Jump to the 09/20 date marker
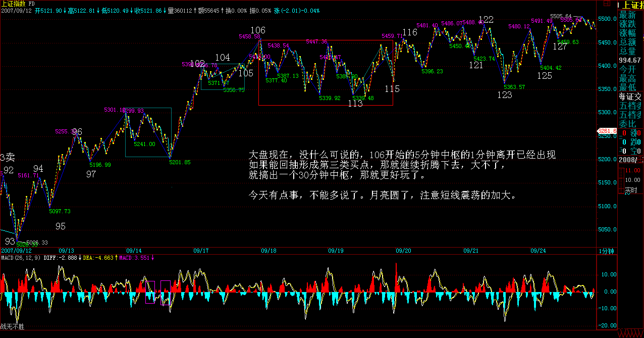This screenshot has width=644, height=338. point(403,251)
